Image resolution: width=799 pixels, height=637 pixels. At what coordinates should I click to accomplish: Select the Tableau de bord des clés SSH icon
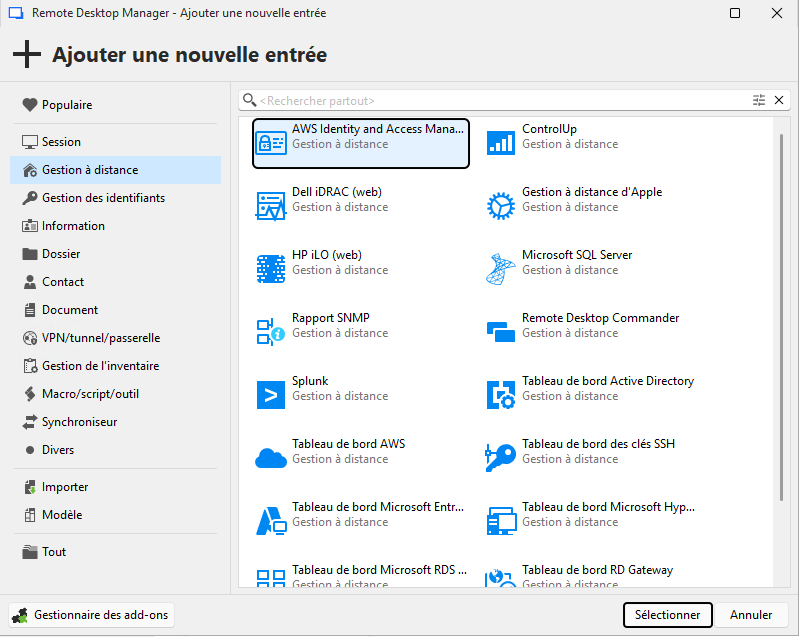[x=500, y=458]
